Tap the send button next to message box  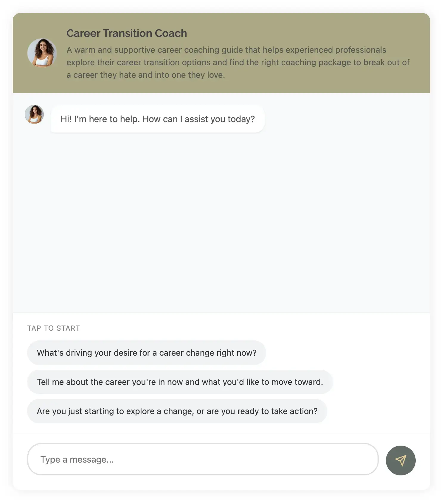400,460
